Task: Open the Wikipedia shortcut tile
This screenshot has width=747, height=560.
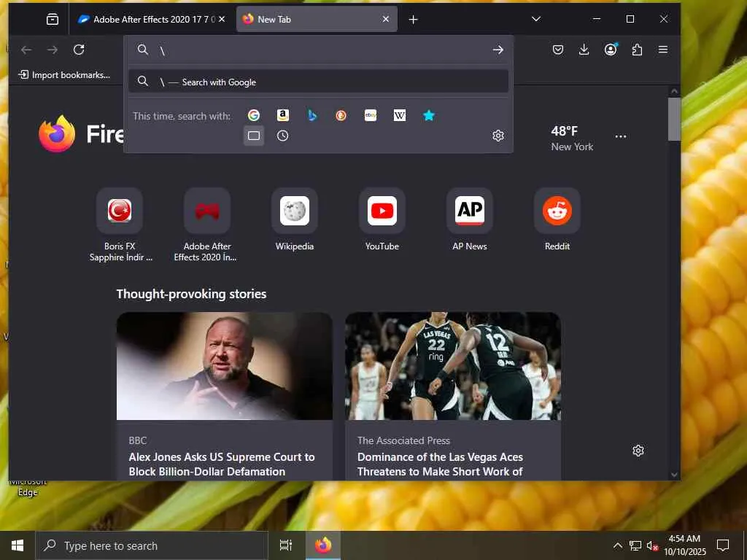Action: coord(295,211)
